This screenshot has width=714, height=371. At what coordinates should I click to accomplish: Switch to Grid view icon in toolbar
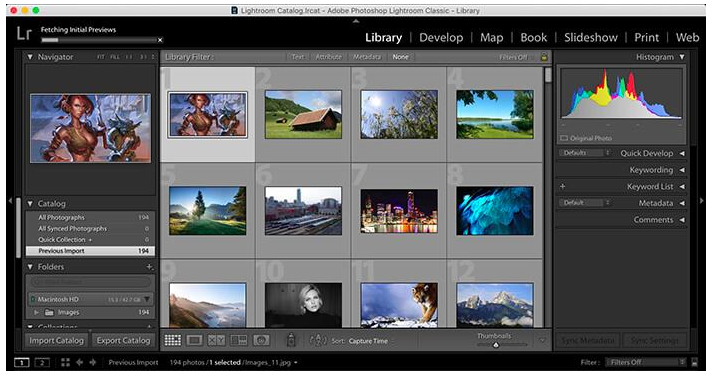pos(173,340)
